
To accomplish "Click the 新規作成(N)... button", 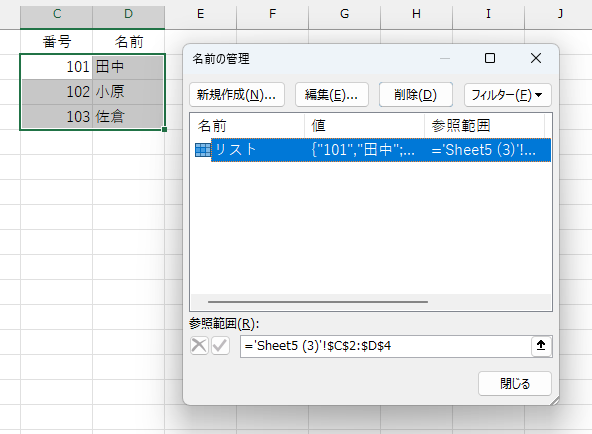I will (x=237, y=95).
